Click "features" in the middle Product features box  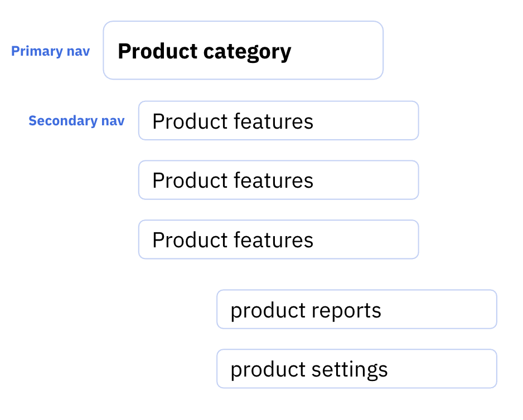pos(274,180)
